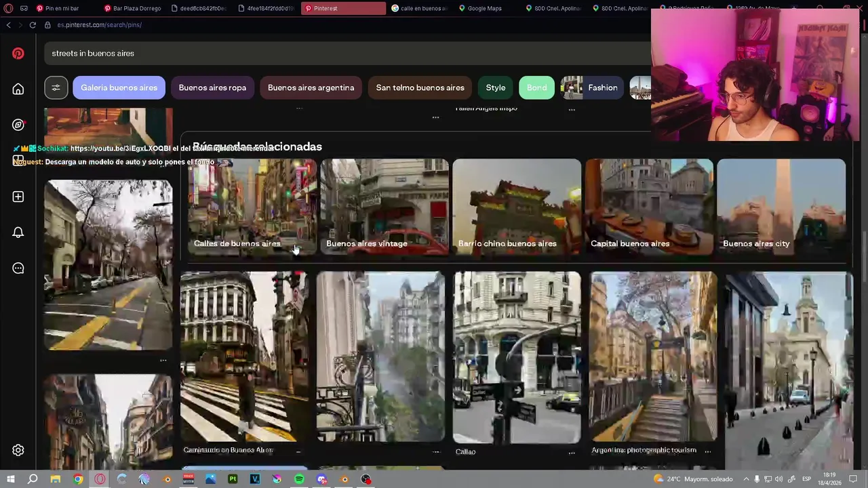This screenshot has width=868, height=488.
Task: Open Spotify from the taskbar
Action: click(x=299, y=479)
